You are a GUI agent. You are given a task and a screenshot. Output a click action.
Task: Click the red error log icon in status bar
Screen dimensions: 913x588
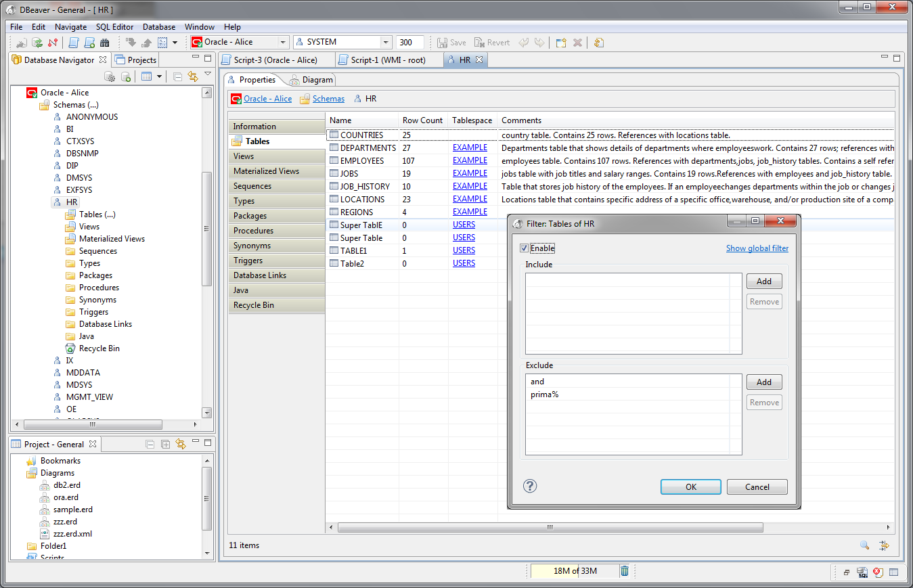tap(878, 572)
